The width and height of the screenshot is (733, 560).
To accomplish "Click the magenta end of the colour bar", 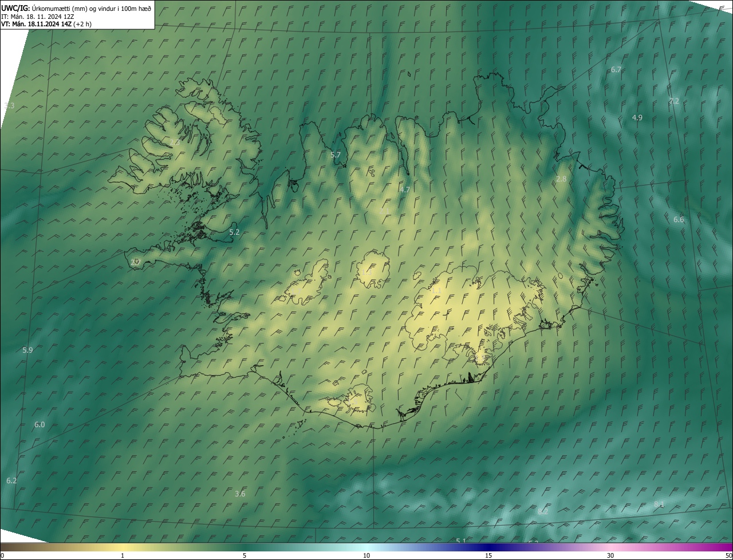I will point(722,547).
